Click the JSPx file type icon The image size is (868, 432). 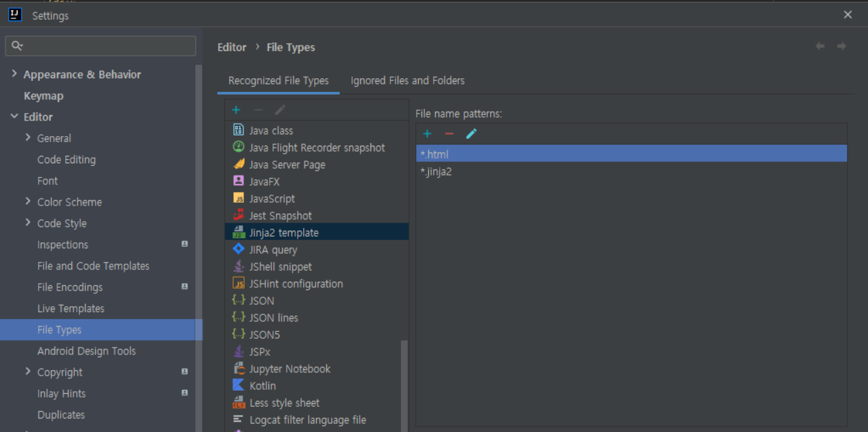point(239,351)
